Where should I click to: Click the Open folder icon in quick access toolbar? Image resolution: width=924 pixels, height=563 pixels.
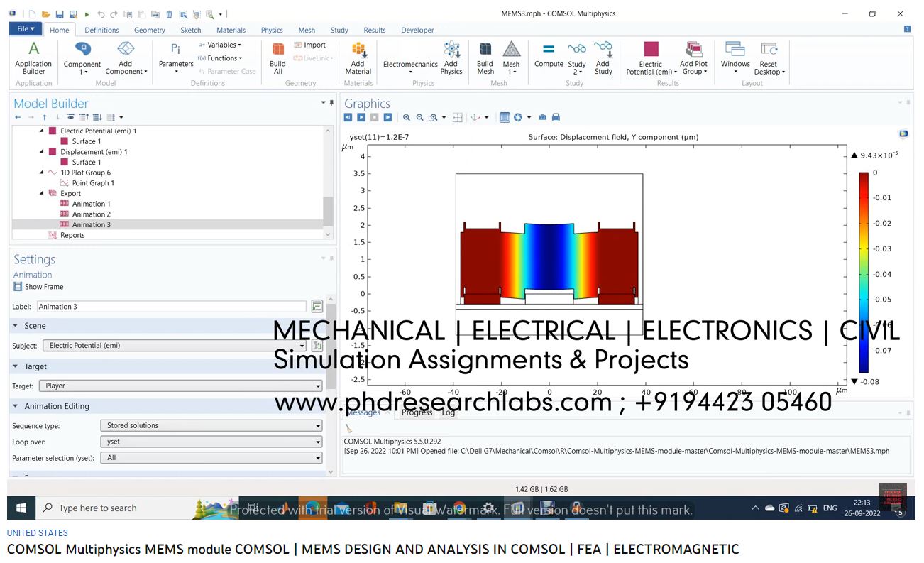pos(46,14)
